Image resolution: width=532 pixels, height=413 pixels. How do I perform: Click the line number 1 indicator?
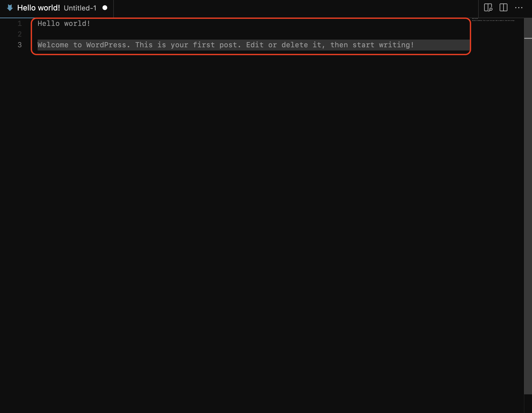(x=19, y=23)
